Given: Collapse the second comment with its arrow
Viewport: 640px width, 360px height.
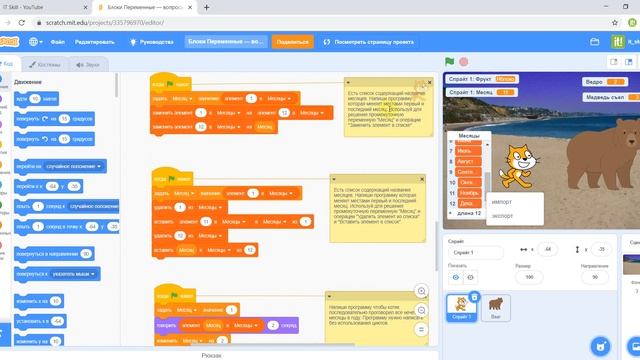Looking at the screenshot, I should pyautogui.click(x=334, y=179).
